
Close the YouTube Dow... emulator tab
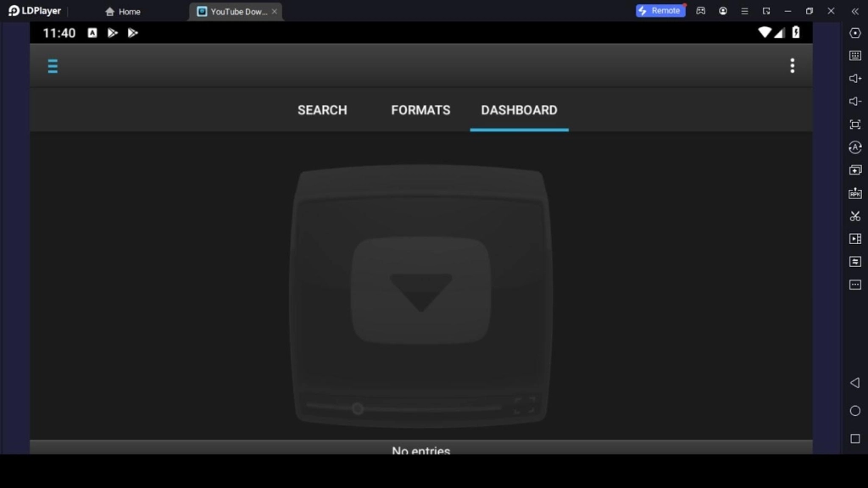pyautogui.click(x=275, y=12)
